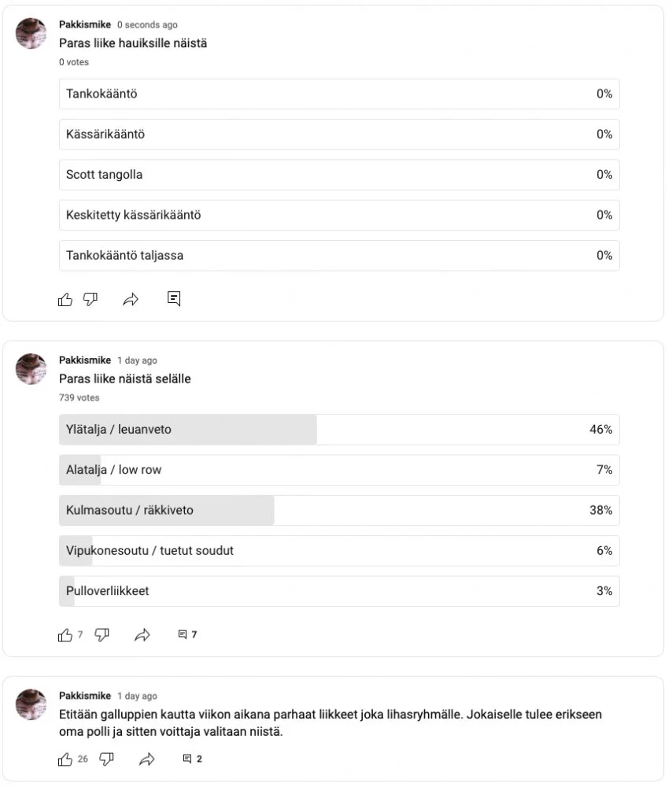The image size is (672, 787).
Task: Share the text post about gallups
Action: 146,759
